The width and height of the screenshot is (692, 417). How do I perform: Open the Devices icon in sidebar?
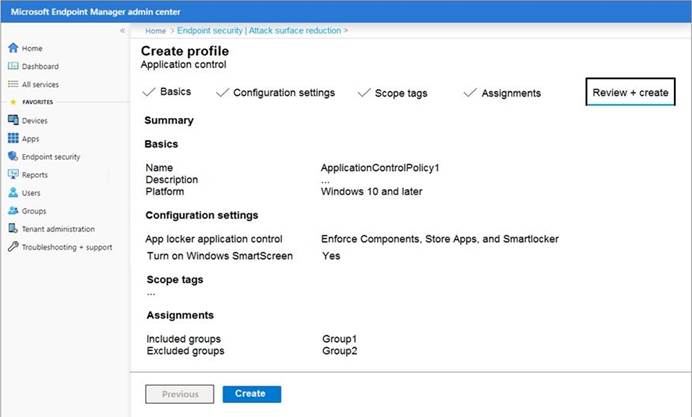pyautogui.click(x=13, y=120)
